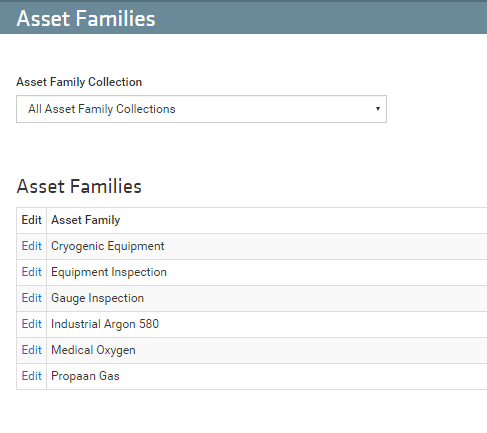487x433 pixels.
Task: Select the Industrial Argon 580 name cell
Action: point(267,324)
